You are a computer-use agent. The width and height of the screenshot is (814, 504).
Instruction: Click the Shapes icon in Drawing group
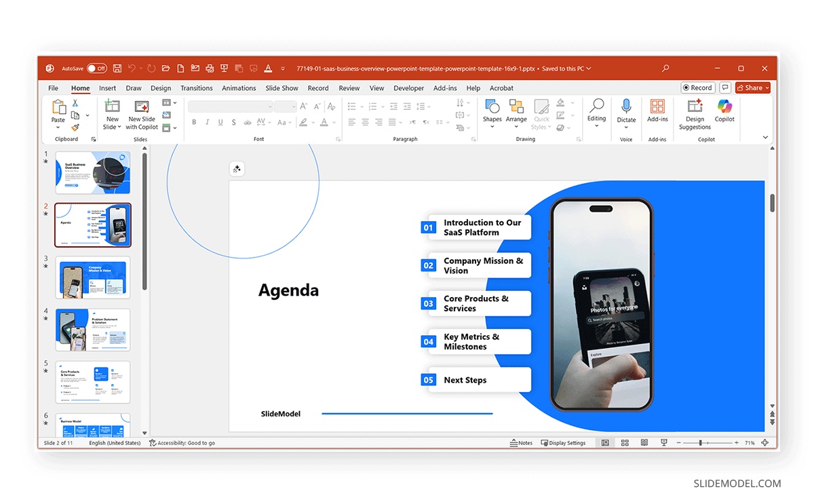(492, 108)
